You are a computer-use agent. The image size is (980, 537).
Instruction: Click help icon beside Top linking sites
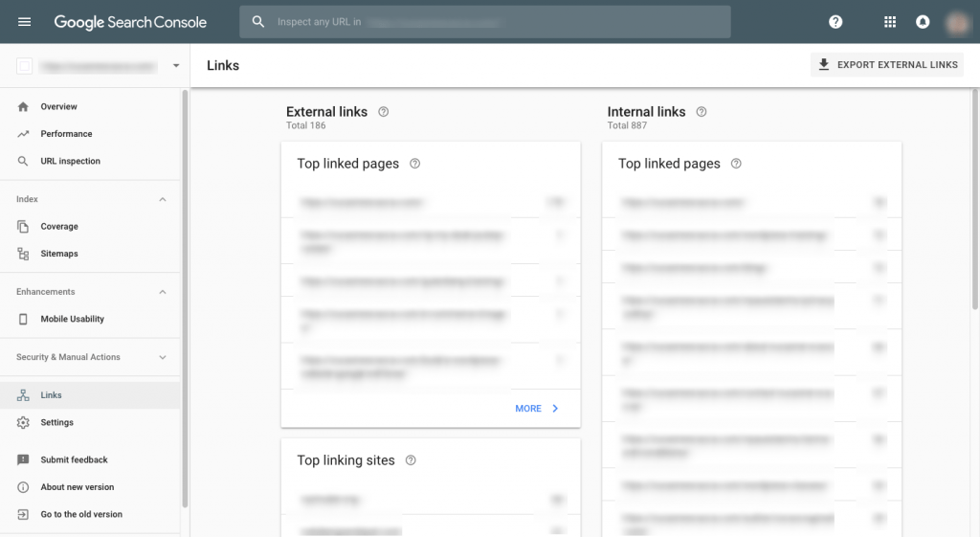tap(411, 460)
